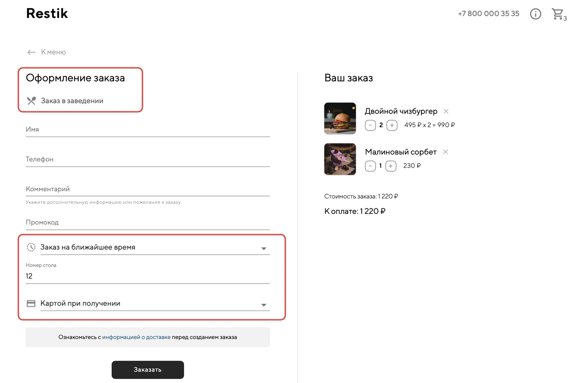The image size is (588, 383).
Task: Increase Двойной чизбургер quantity
Action: pyautogui.click(x=392, y=125)
